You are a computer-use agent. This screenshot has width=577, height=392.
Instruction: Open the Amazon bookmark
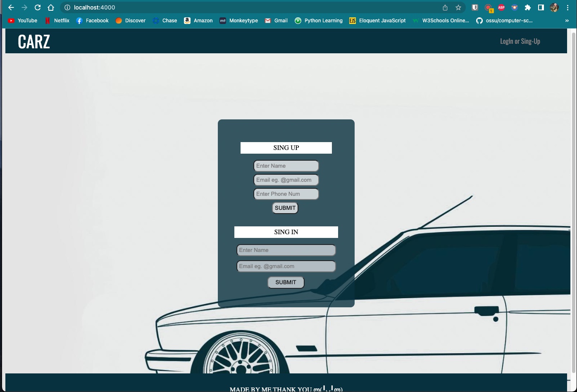(198, 20)
